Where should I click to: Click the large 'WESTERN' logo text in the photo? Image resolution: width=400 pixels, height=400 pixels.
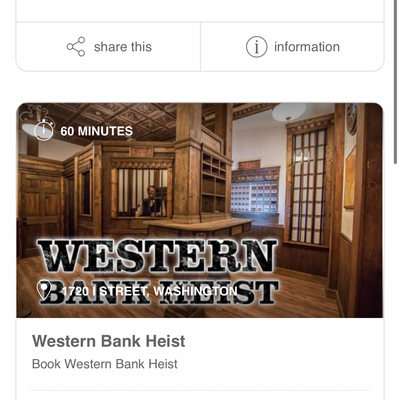[x=157, y=256]
